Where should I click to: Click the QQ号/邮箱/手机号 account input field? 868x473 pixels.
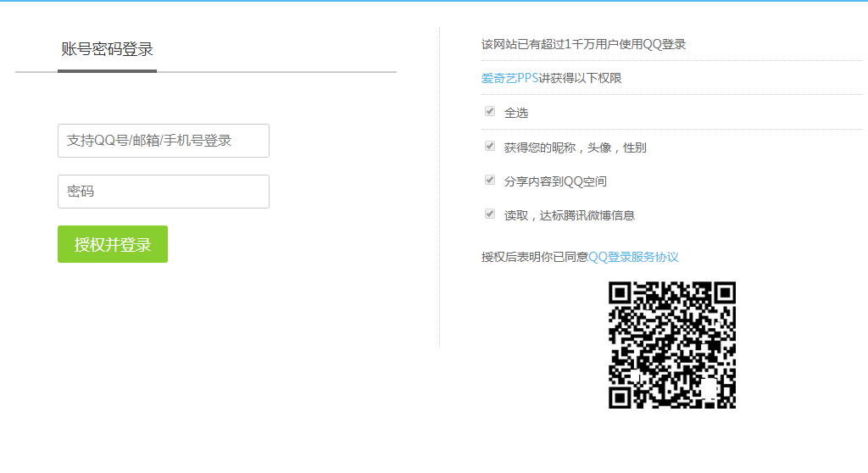tap(164, 141)
